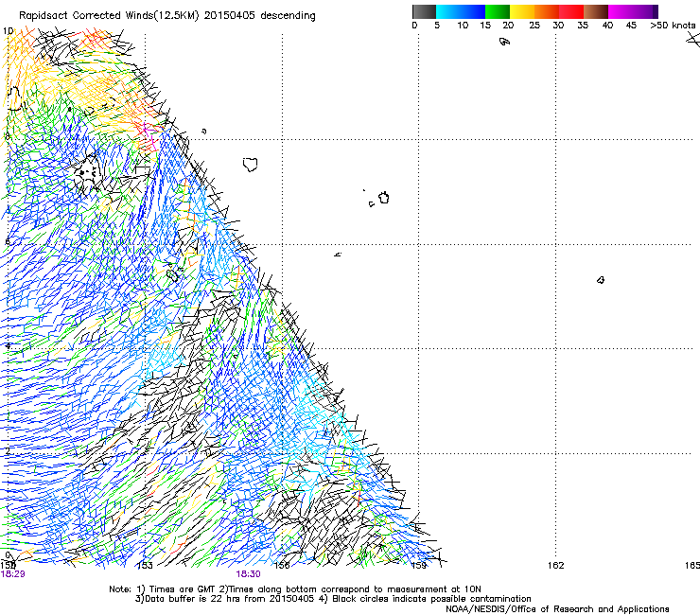700x615 pixels.
Task: Click the "2" latitude axis label
Action: click(x=8, y=451)
